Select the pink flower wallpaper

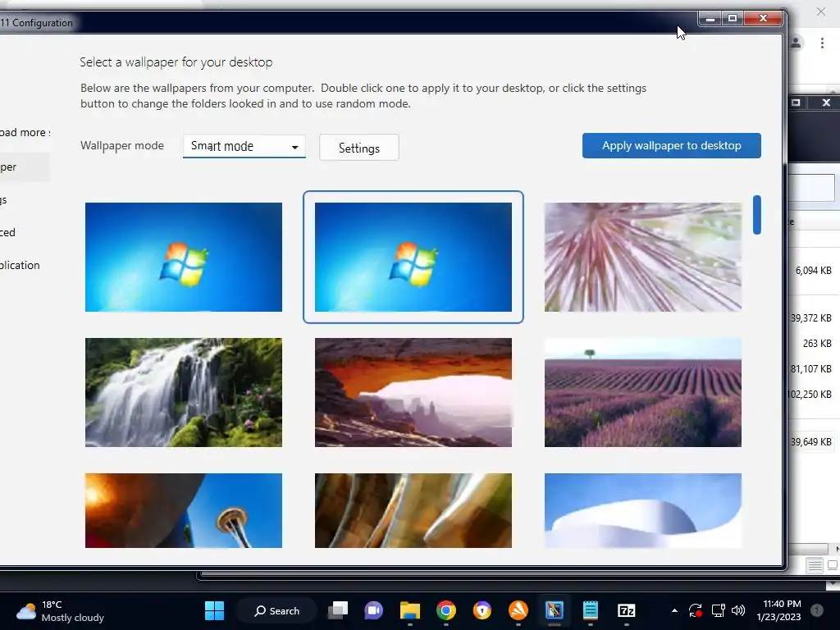click(x=643, y=257)
